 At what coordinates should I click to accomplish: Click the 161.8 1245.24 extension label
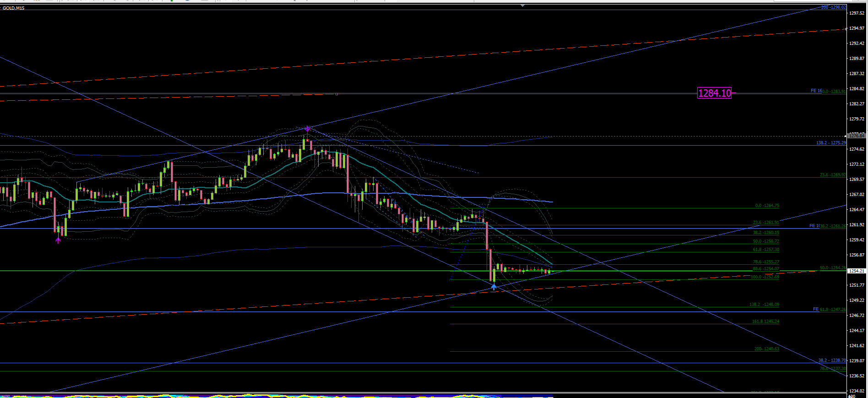(x=765, y=322)
